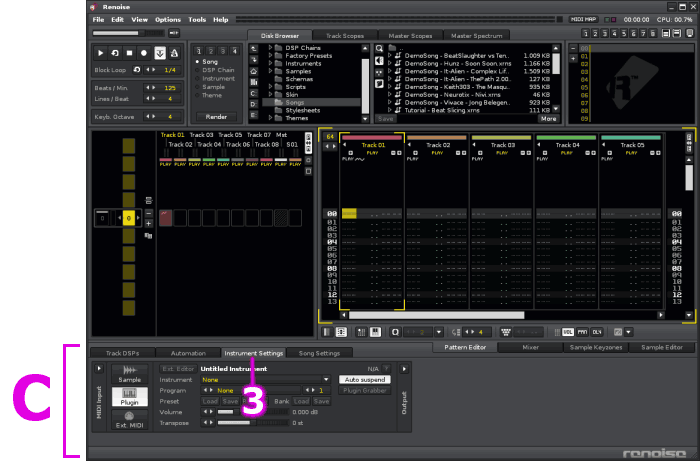Click the Render button

click(216, 117)
